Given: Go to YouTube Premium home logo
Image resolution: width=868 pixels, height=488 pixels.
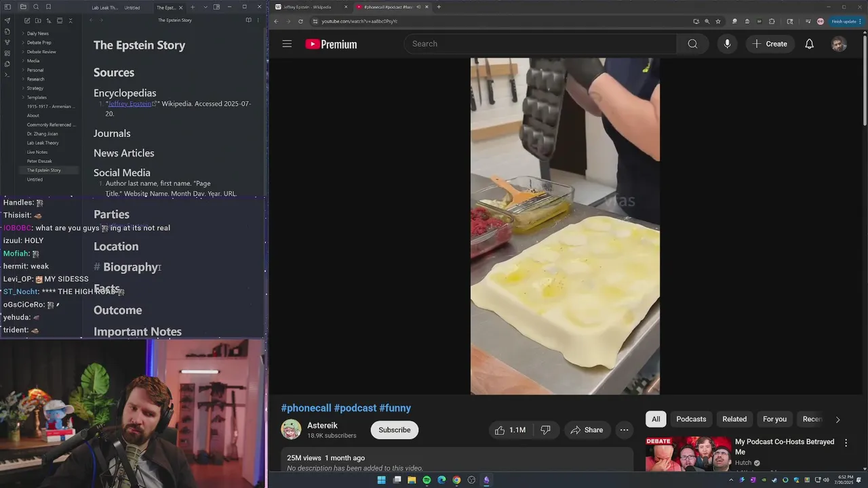Looking at the screenshot, I should point(331,44).
